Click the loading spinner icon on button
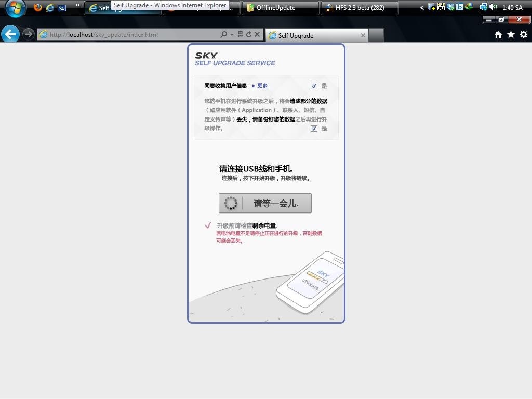This screenshot has width=532, height=399. pos(231,203)
